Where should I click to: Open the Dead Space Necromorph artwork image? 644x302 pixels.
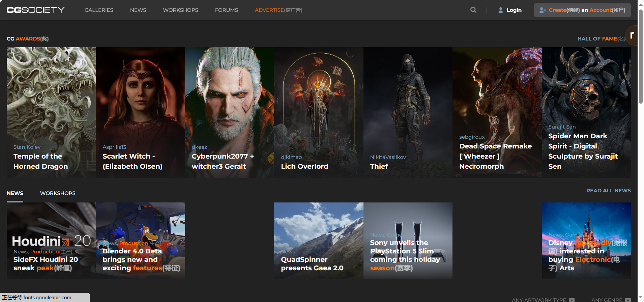pos(497,113)
